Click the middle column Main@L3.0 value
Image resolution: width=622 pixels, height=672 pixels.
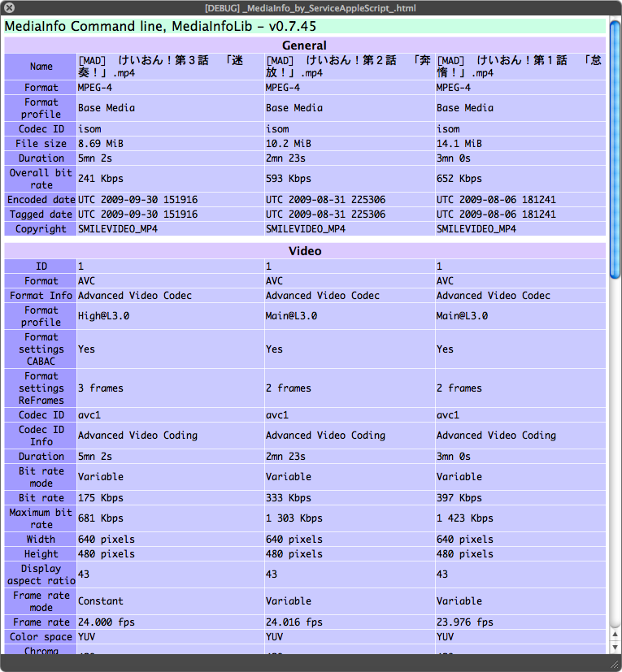pyautogui.click(x=291, y=316)
